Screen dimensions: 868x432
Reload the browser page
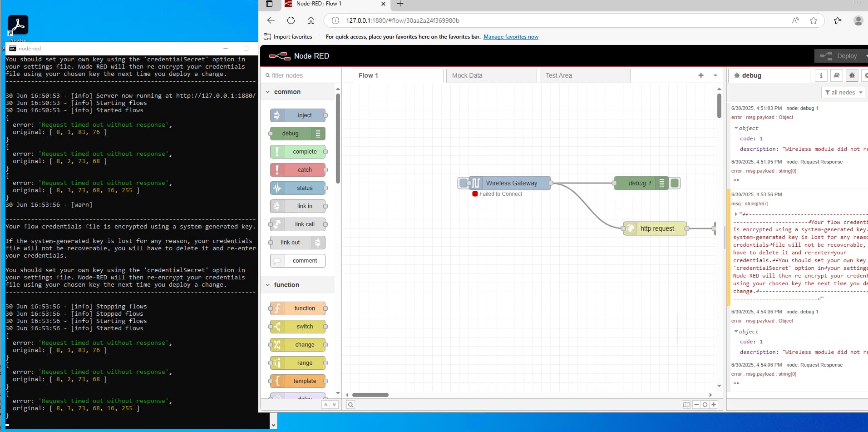point(291,20)
